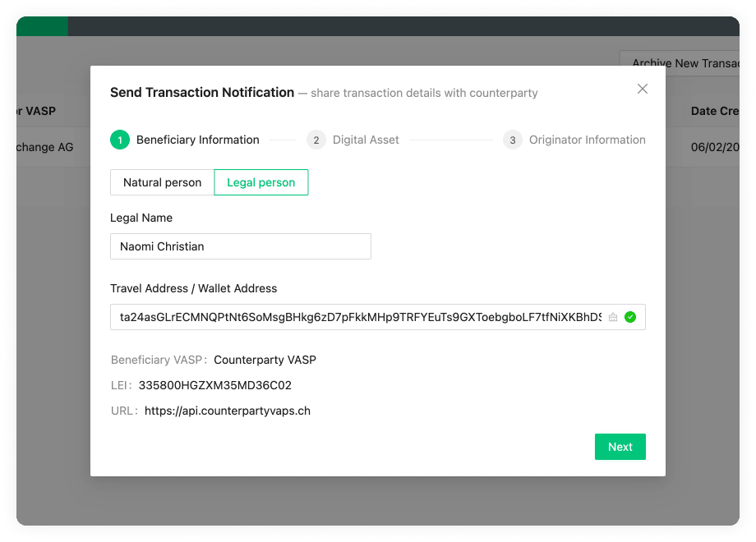Click the X to dismiss the notification dialog
Viewport: 756px width, 542px height.
(643, 89)
